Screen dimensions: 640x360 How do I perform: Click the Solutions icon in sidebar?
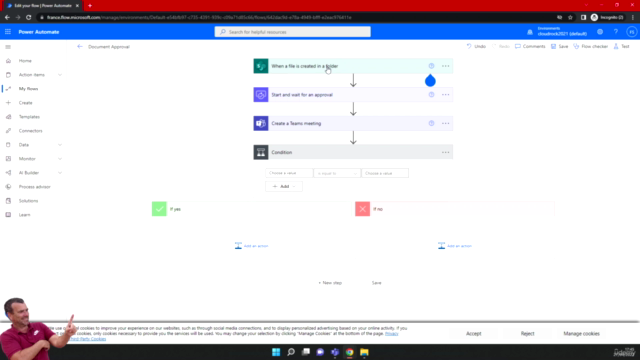point(8,201)
